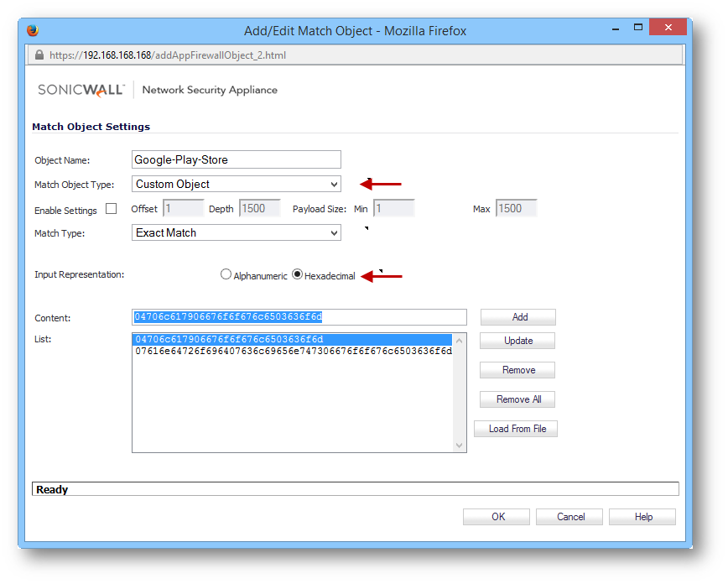Click the SonicWall logo
Image resolution: width=728 pixels, height=584 pixels.
[x=81, y=90]
